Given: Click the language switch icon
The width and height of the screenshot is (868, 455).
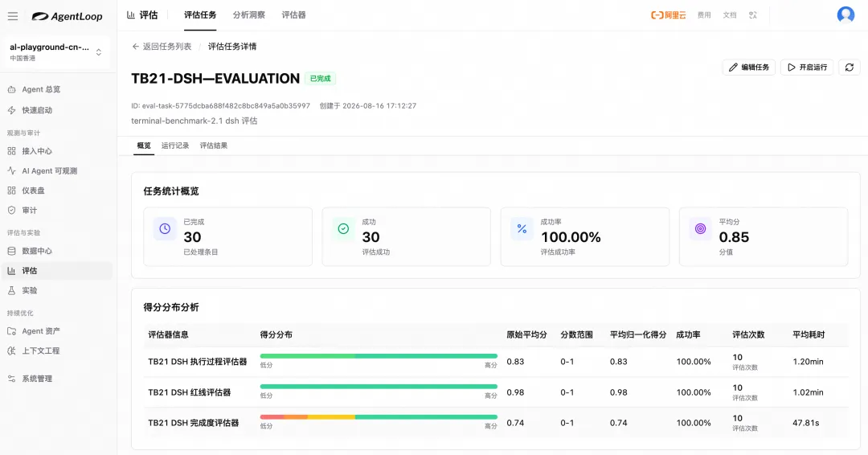Looking at the screenshot, I should (x=753, y=15).
